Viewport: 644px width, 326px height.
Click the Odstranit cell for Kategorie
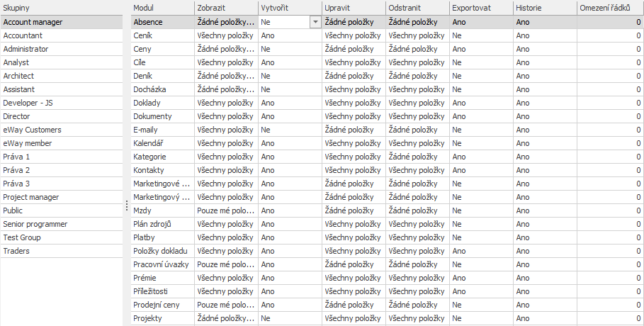pyautogui.click(x=418, y=157)
